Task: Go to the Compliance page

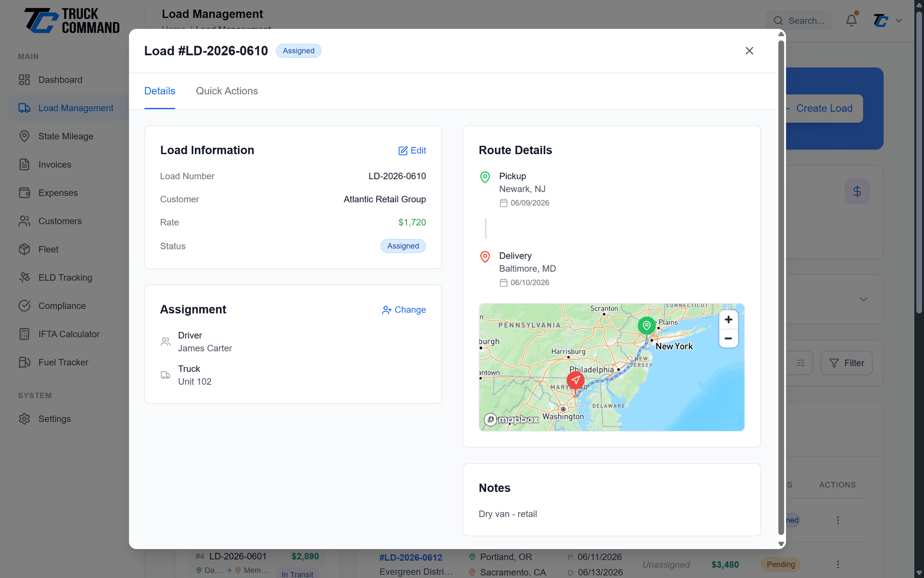Action: (x=62, y=306)
